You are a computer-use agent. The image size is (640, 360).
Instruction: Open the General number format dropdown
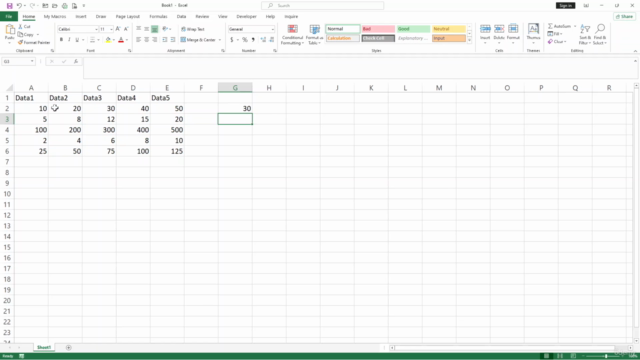[273, 29]
